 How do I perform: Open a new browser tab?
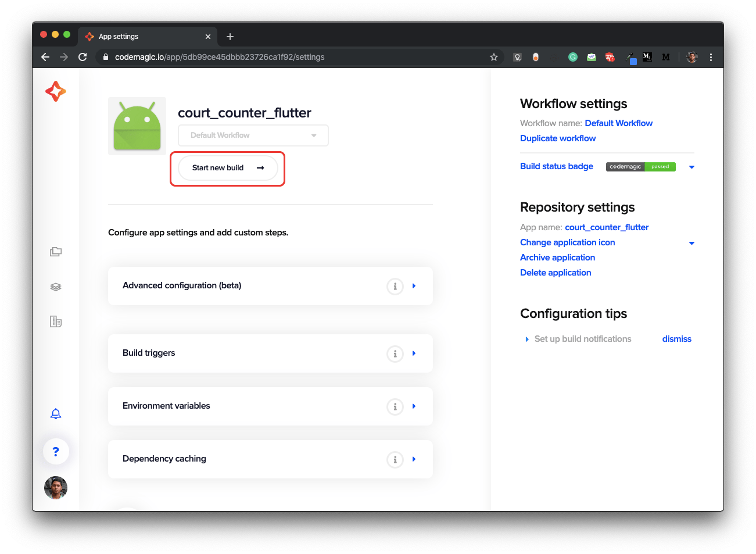point(230,37)
